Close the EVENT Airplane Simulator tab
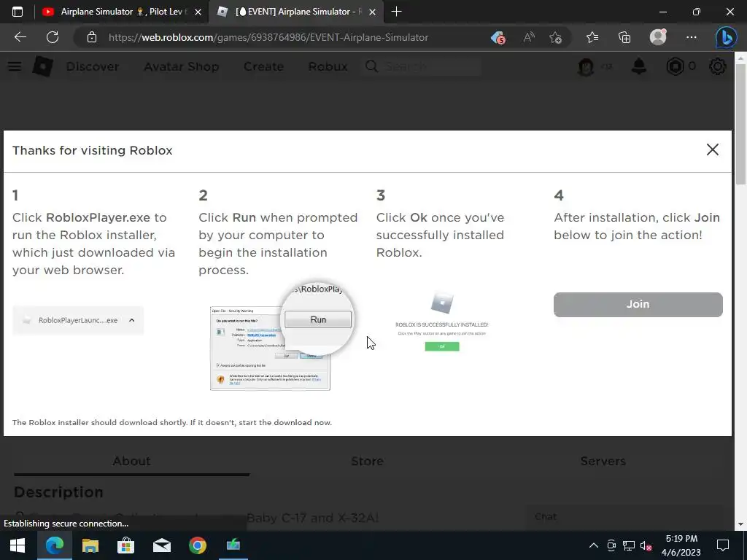Image resolution: width=747 pixels, height=560 pixels. click(x=373, y=12)
